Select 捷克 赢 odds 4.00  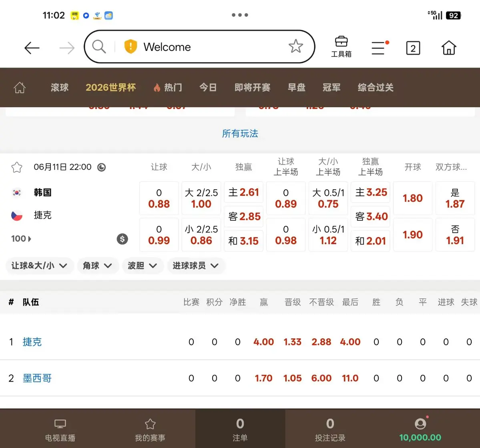(263, 342)
